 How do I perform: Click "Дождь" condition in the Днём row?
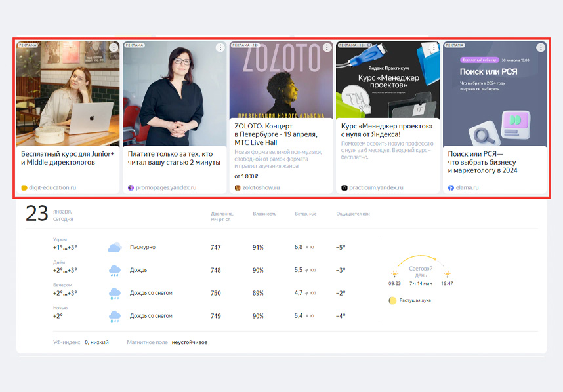(x=138, y=270)
